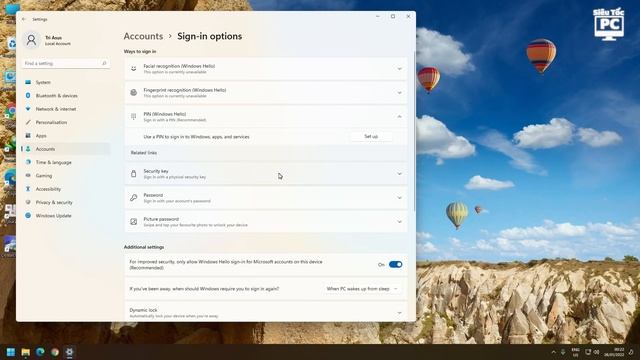Click the search magnifier in Find a setting
640x360 pixels.
click(x=104, y=63)
